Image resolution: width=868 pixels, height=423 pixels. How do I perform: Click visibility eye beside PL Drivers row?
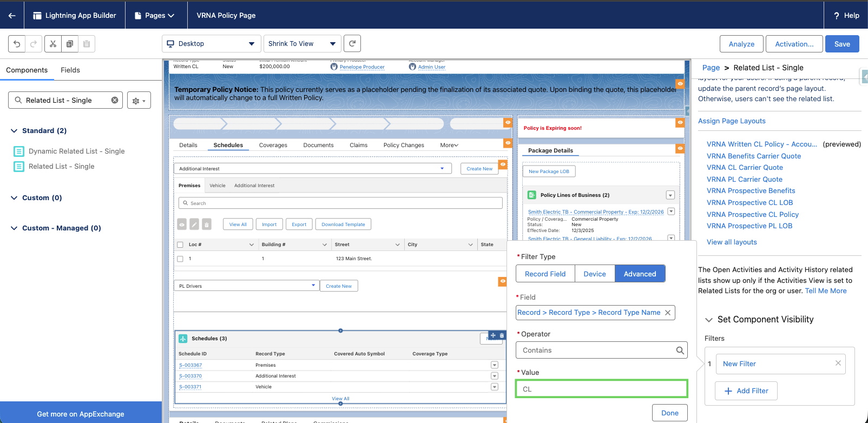coord(503,281)
